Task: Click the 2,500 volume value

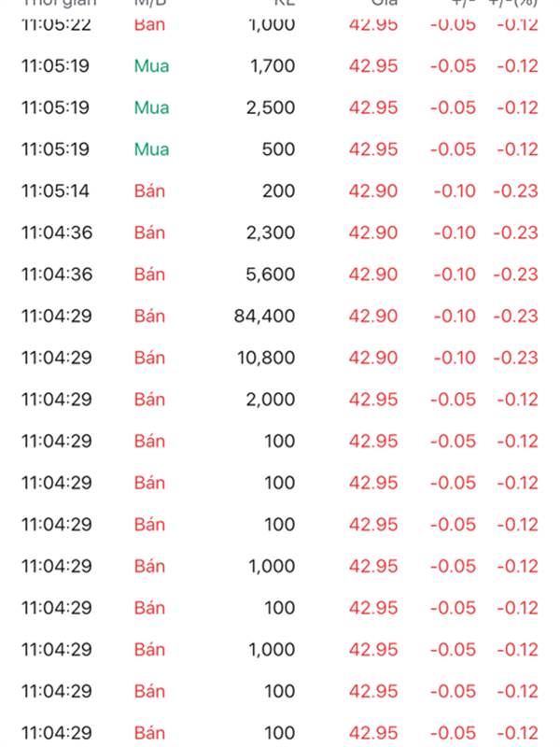Action: pyautogui.click(x=271, y=107)
